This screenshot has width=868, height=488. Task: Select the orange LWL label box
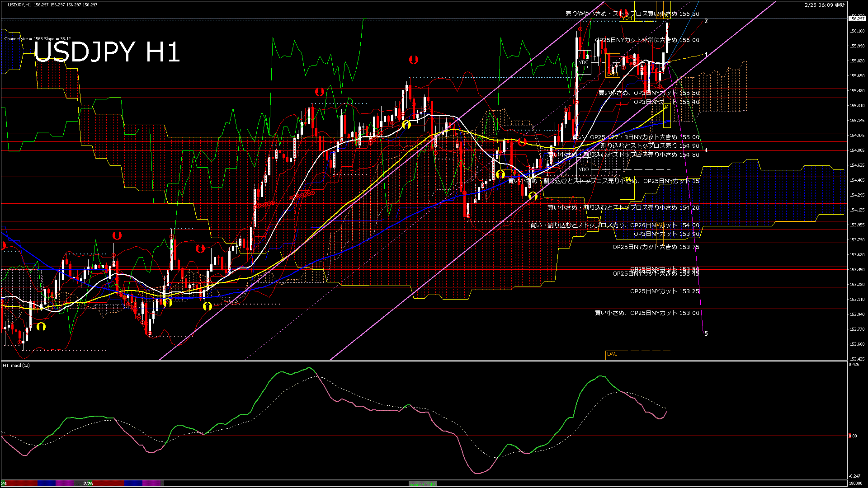[612, 354]
